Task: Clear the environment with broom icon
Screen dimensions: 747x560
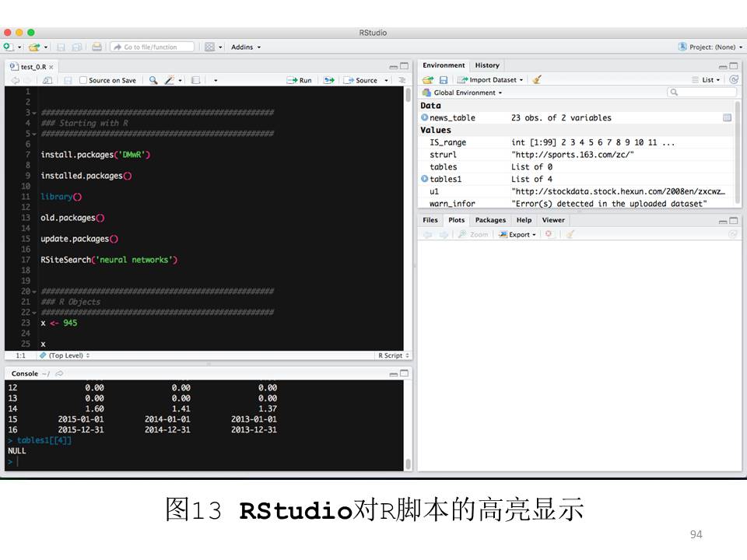Action: (x=537, y=79)
